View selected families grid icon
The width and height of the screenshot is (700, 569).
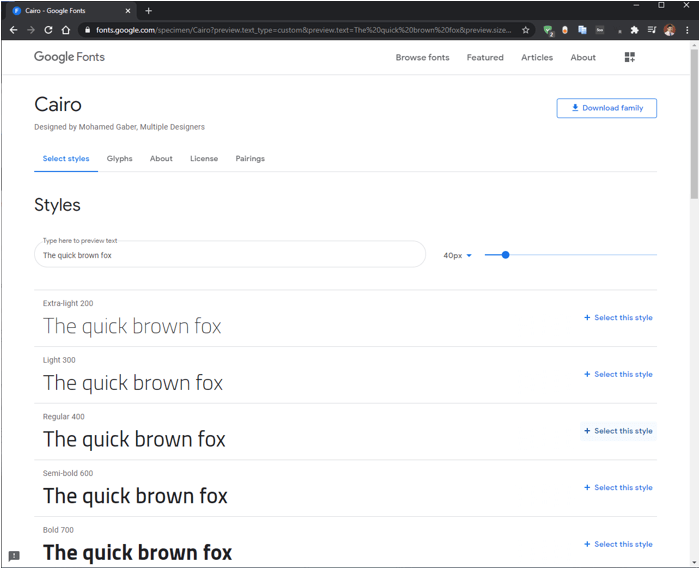click(x=629, y=57)
